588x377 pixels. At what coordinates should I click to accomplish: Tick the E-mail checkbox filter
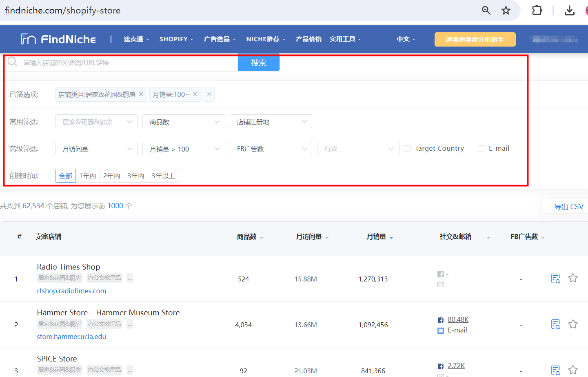(481, 149)
